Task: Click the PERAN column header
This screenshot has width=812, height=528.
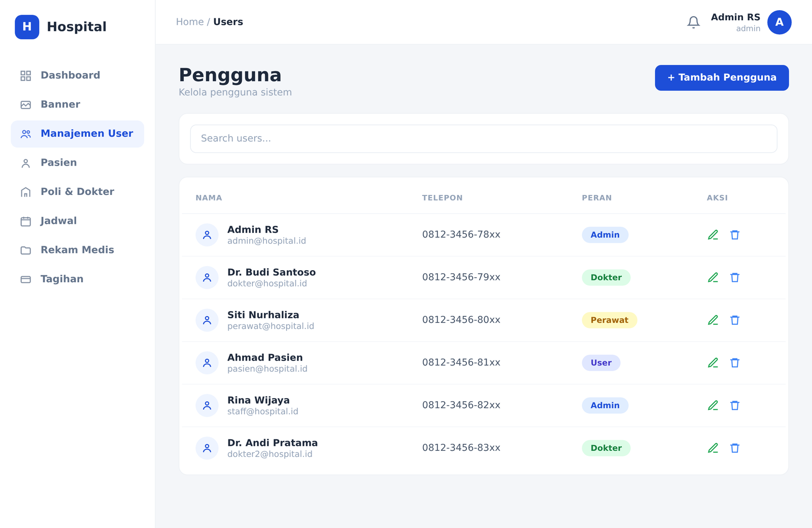Action: (596, 198)
